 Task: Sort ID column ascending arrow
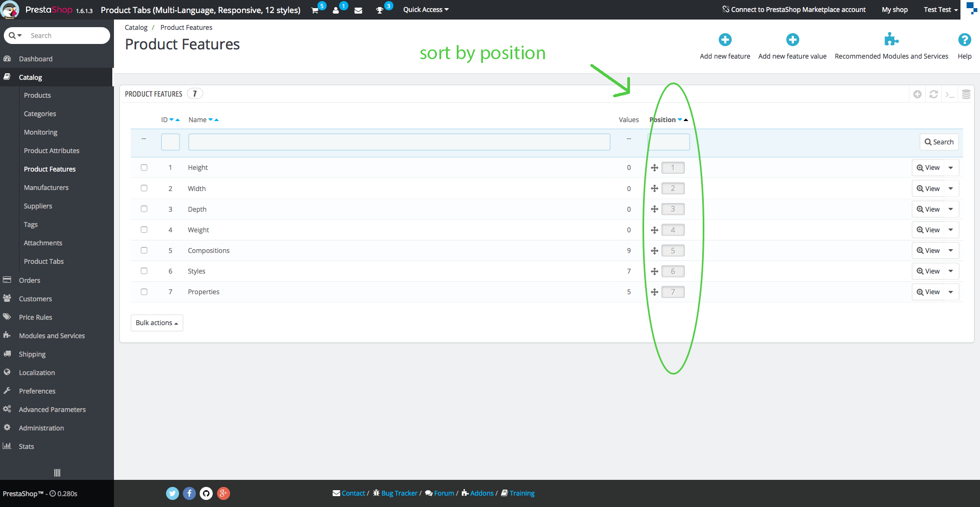click(177, 120)
